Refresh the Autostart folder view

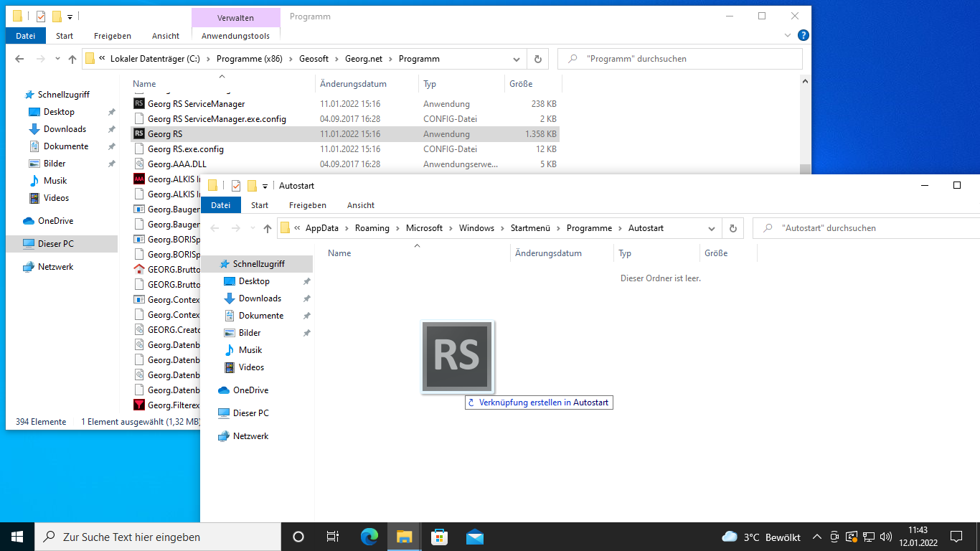(x=732, y=228)
